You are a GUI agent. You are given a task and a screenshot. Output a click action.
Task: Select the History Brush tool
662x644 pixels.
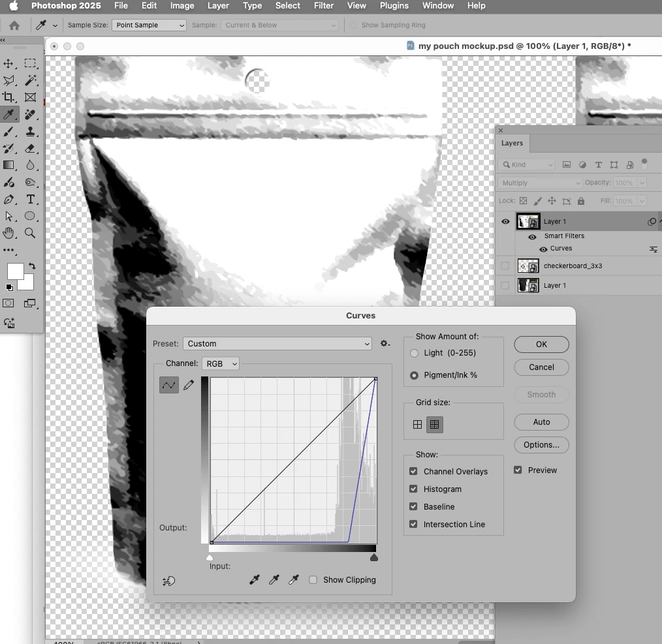click(8, 149)
